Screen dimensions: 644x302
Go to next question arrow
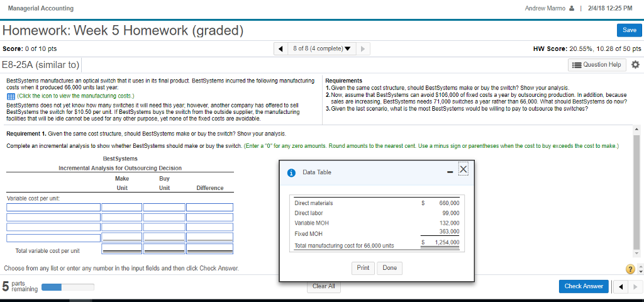pyautogui.click(x=363, y=49)
